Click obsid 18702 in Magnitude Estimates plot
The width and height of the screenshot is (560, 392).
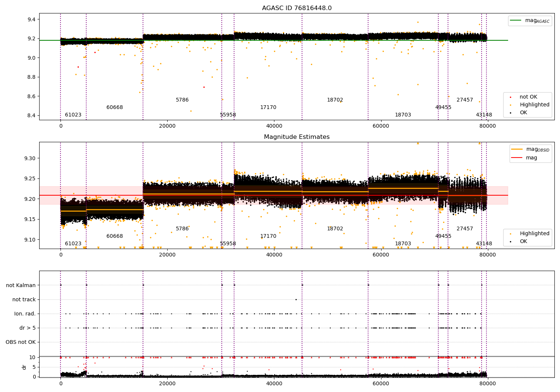coord(335,229)
